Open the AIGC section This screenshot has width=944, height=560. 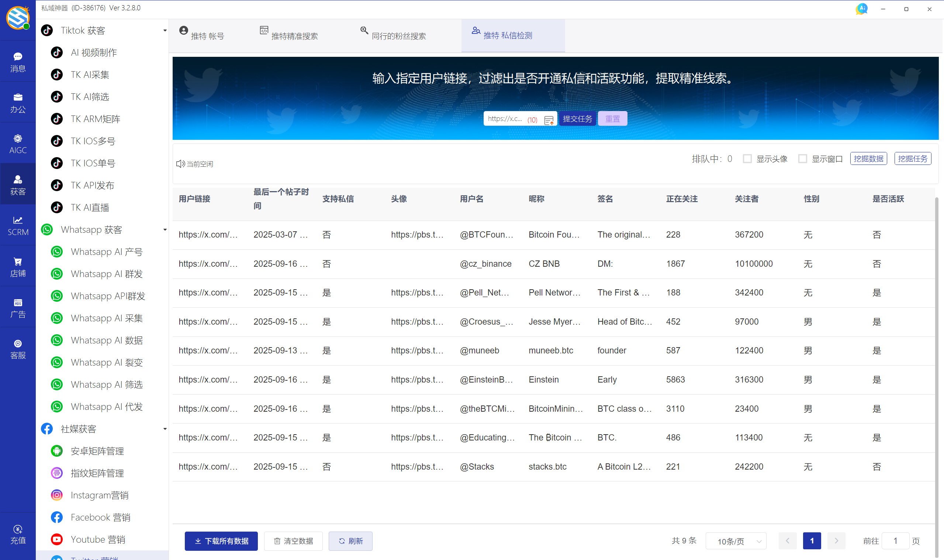(x=18, y=143)
